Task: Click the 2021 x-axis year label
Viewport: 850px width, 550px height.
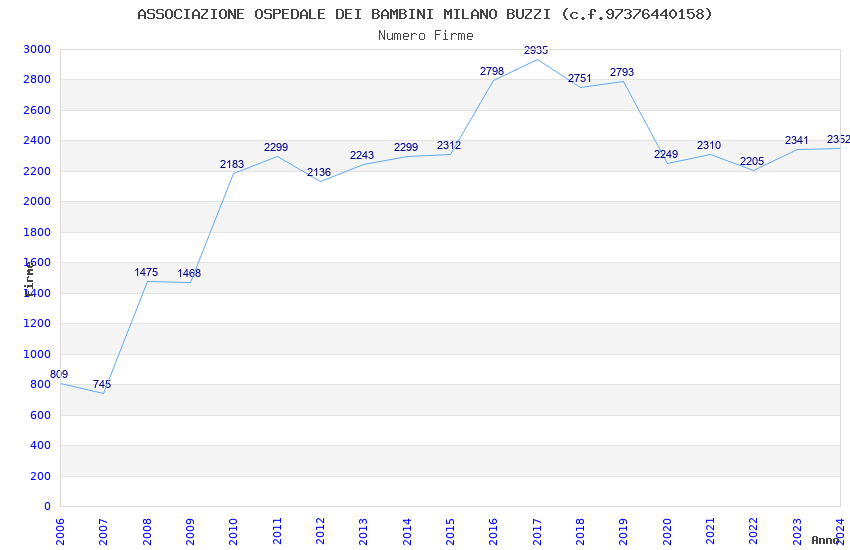Action: point(710,532)
